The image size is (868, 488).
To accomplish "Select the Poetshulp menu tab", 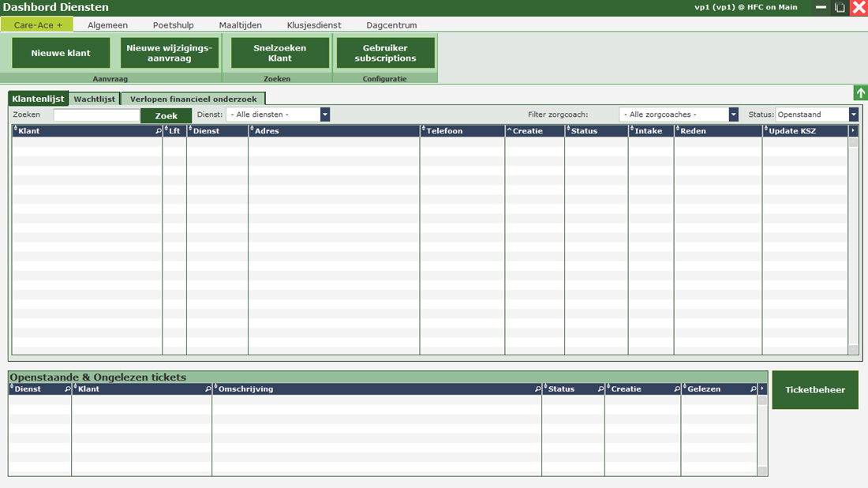I will click(173, 25).
